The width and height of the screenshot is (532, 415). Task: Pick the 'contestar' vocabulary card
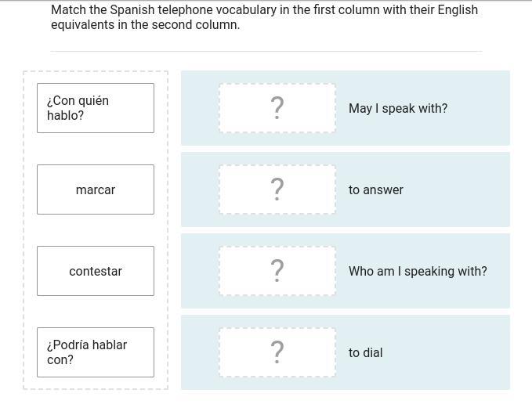tap(96, 271)
